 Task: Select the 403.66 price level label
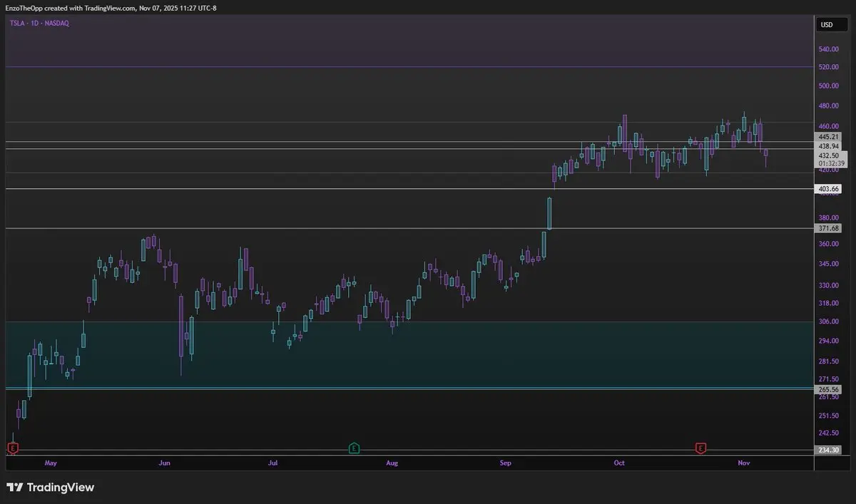tap(828, 189)
